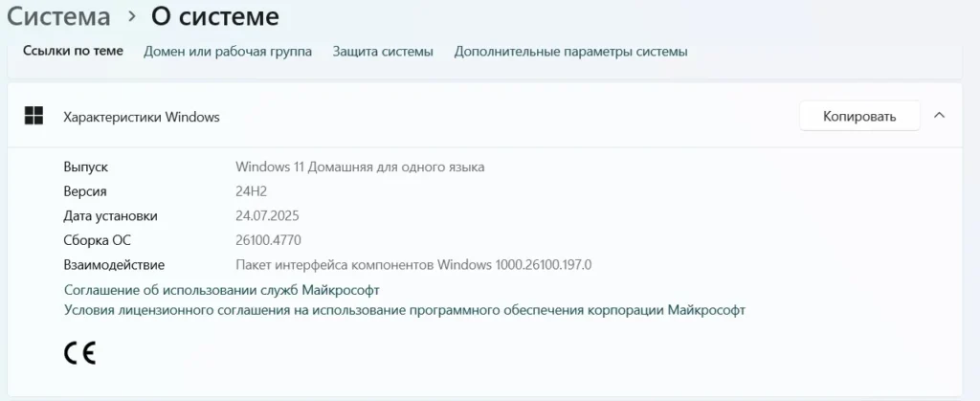Screen dimensions: 980x401
Task: Click the Сборка ОС label
Action: point(98,240)
